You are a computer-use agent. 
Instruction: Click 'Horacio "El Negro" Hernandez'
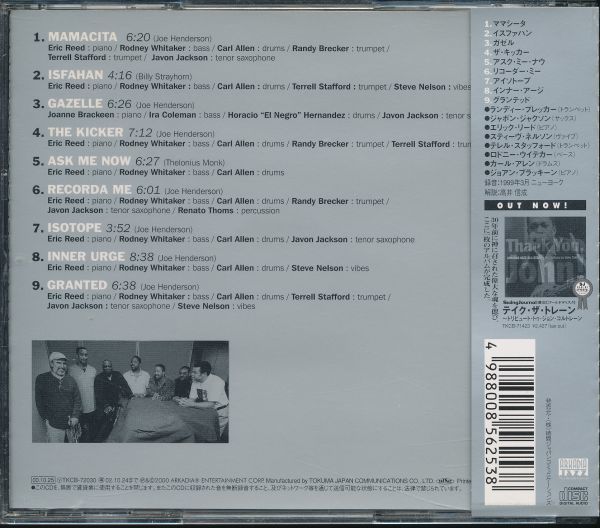click(x=287, y=115)
